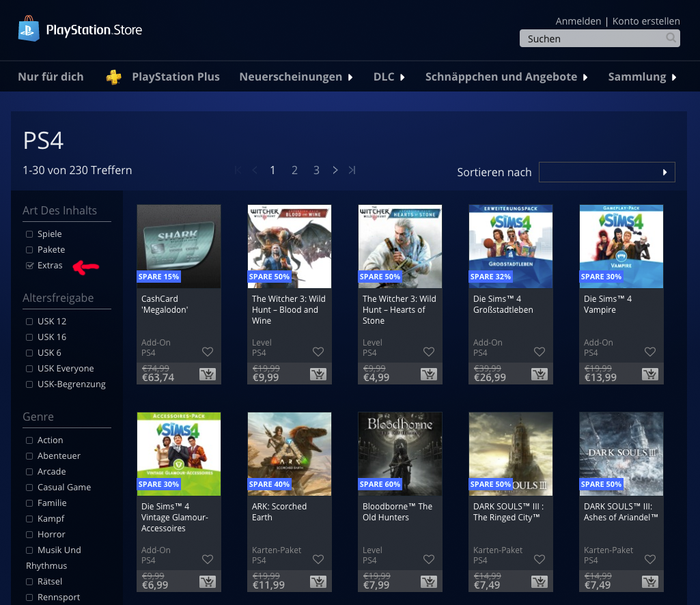Select results page 1

[x=272, y=170]
